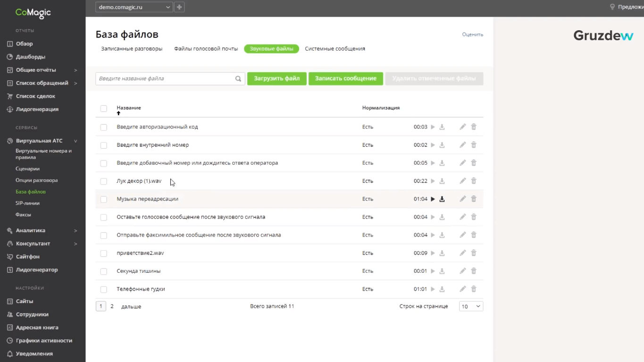The image size is (644, 362).
Task: Add a new site with plus button
Action: click(x=179, y=7)
